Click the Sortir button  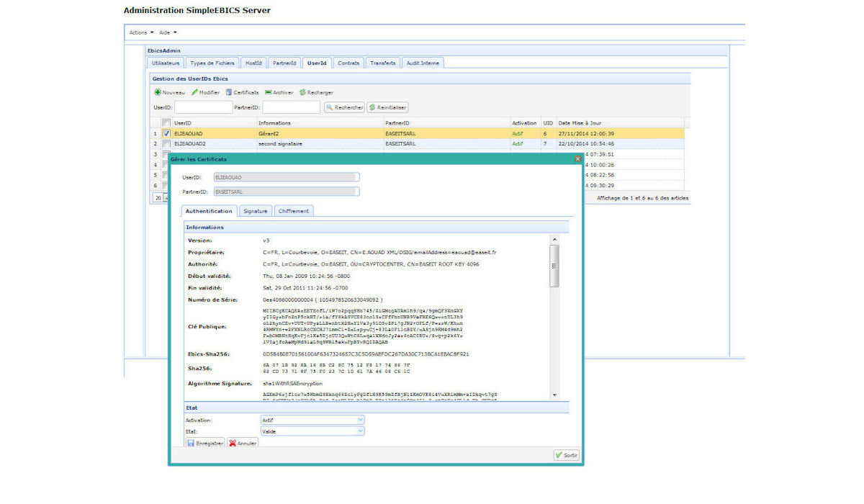tap(567, 455)
